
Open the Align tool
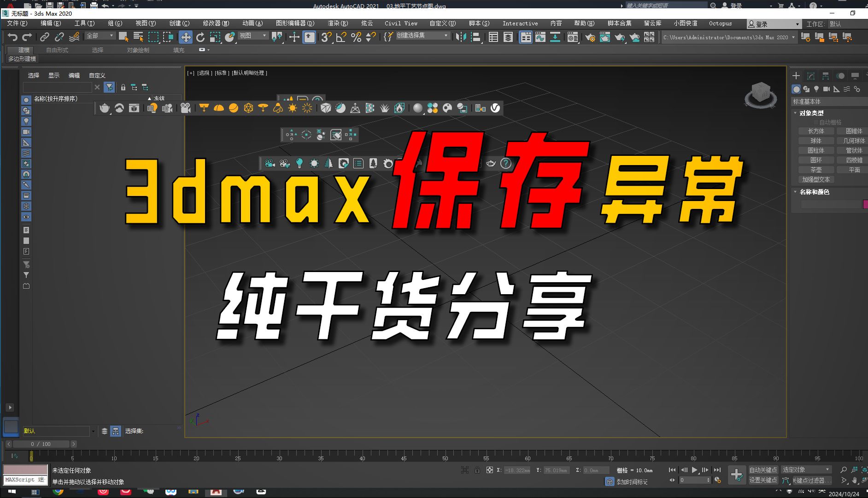(477, 37)
